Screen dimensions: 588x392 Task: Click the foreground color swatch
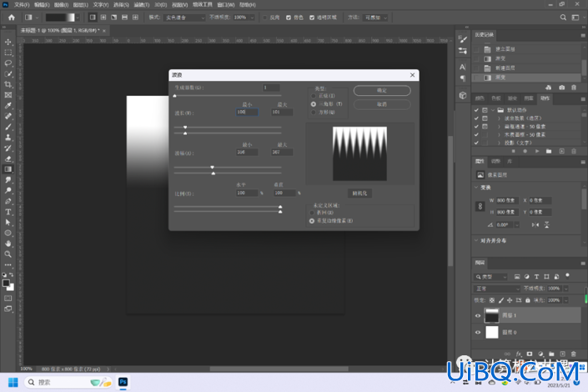pos(6,284)
